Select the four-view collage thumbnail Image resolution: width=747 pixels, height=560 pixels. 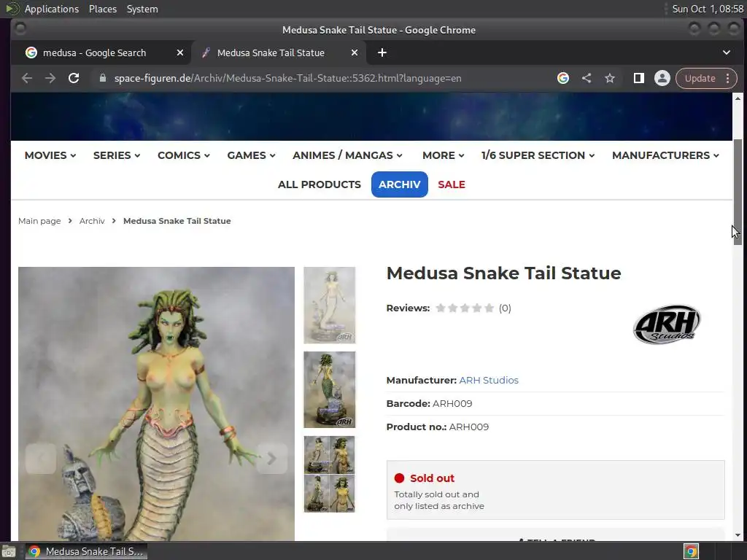click(x=330, y=474)
